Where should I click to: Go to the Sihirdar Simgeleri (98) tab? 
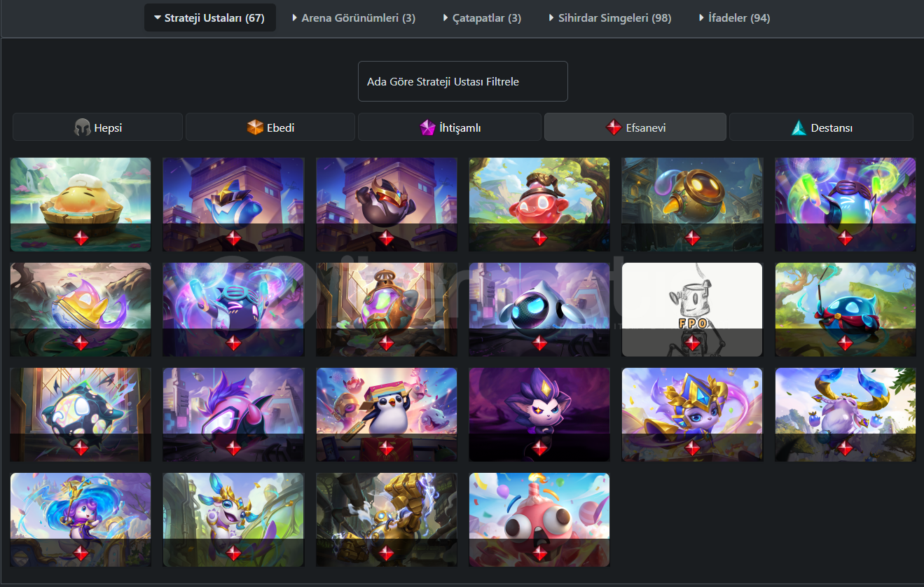pyautogui.click(x=610, y=18)
